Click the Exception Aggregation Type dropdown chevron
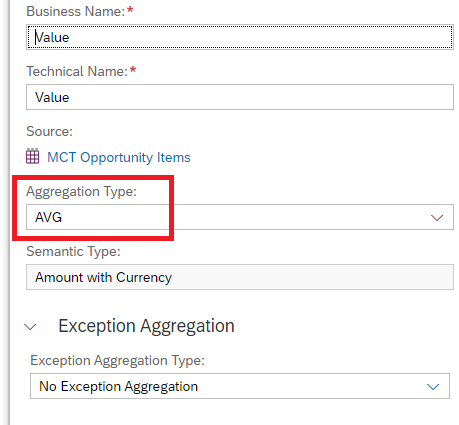 (x=433, y=387)
